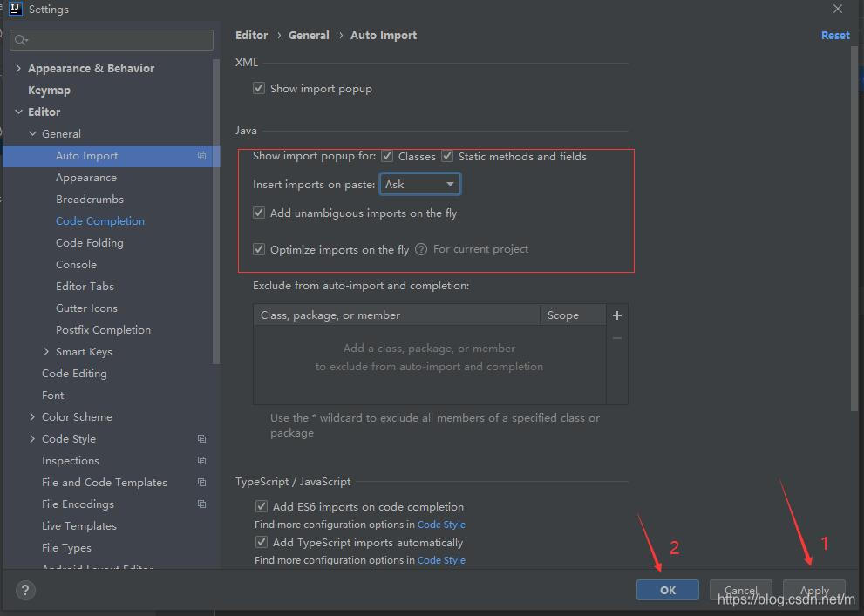Toggle Add TypeScript imports automatically

(x=262, y=542)
